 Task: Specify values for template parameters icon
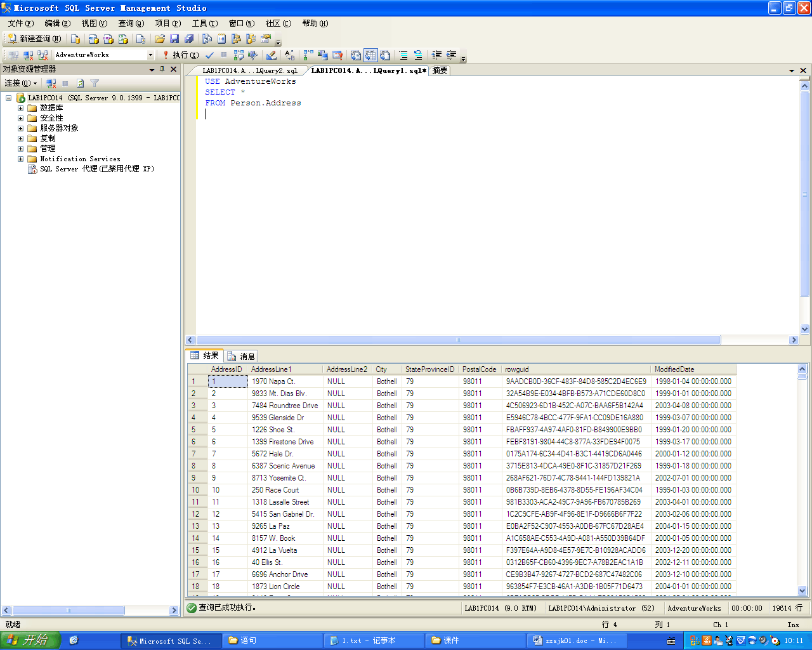click(290, 55)
